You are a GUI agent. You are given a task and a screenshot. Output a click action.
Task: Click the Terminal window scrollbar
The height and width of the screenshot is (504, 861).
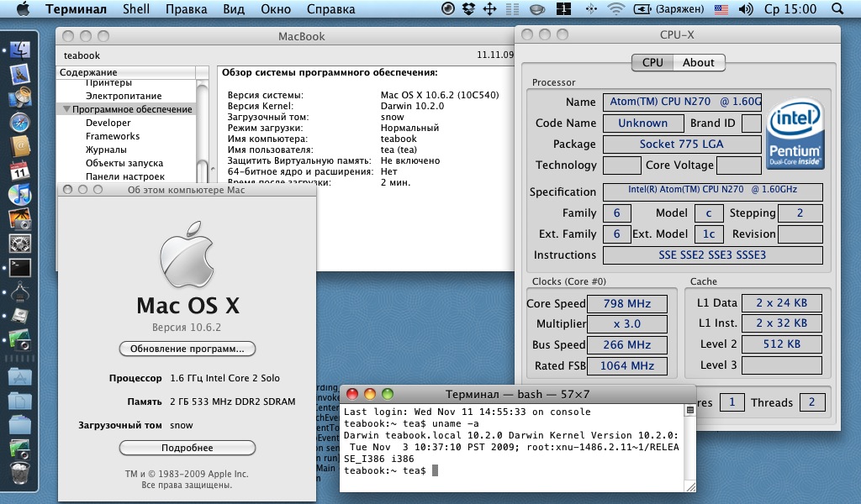tap(690, 445)
